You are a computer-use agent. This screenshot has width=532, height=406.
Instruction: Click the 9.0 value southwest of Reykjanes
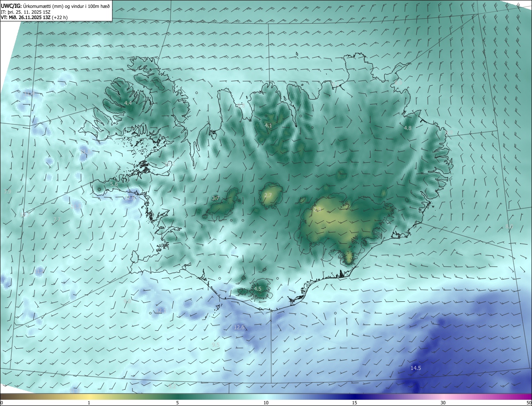[127, 301]
